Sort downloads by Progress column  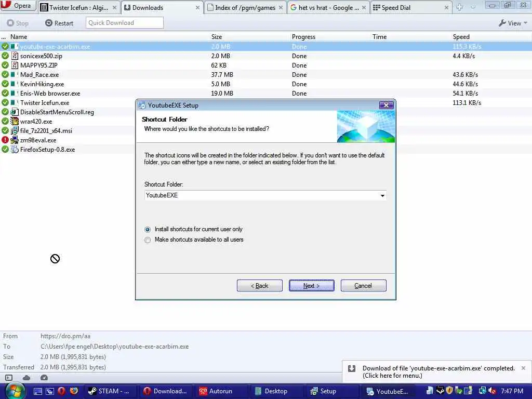[303, 37]
